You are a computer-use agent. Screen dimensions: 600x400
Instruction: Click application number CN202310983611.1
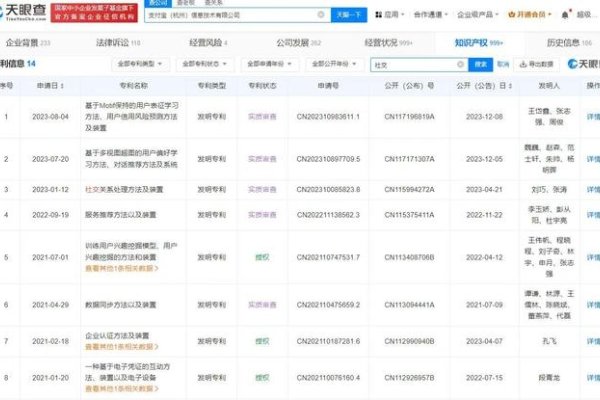[x=328, y=116]
